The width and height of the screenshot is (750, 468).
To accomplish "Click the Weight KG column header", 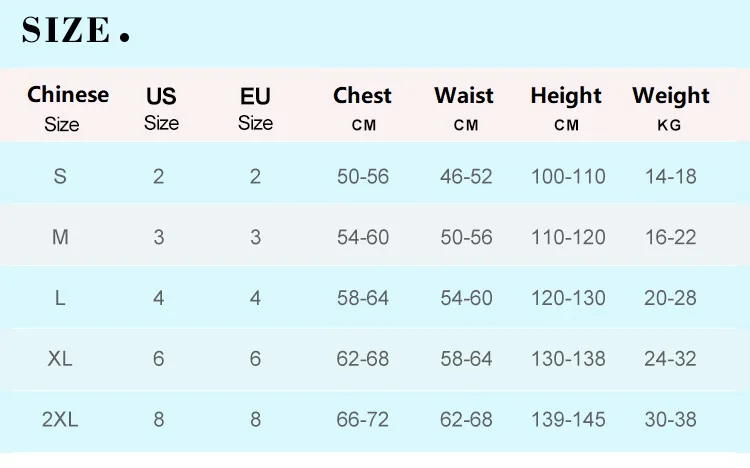I will (x=671, y=109).
